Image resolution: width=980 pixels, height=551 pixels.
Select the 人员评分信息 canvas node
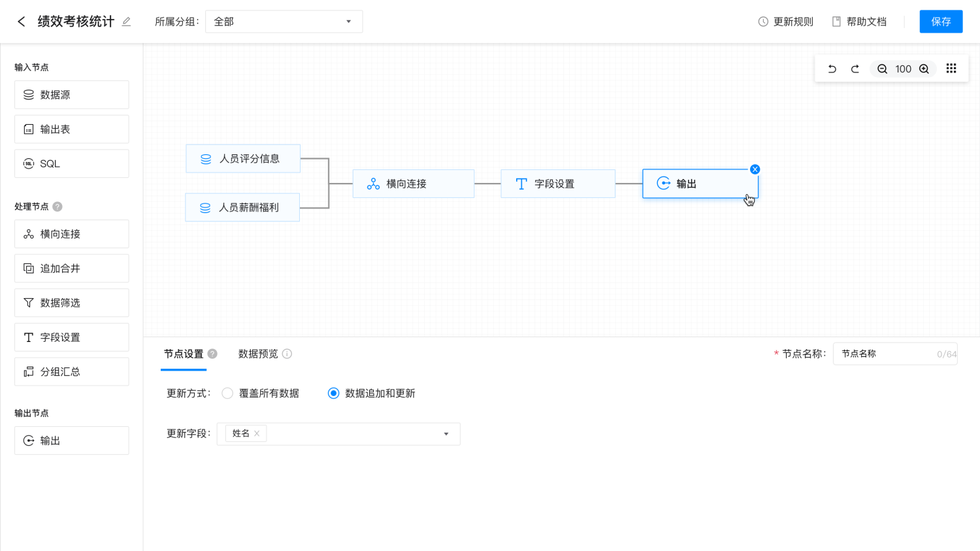click(243, 159)
